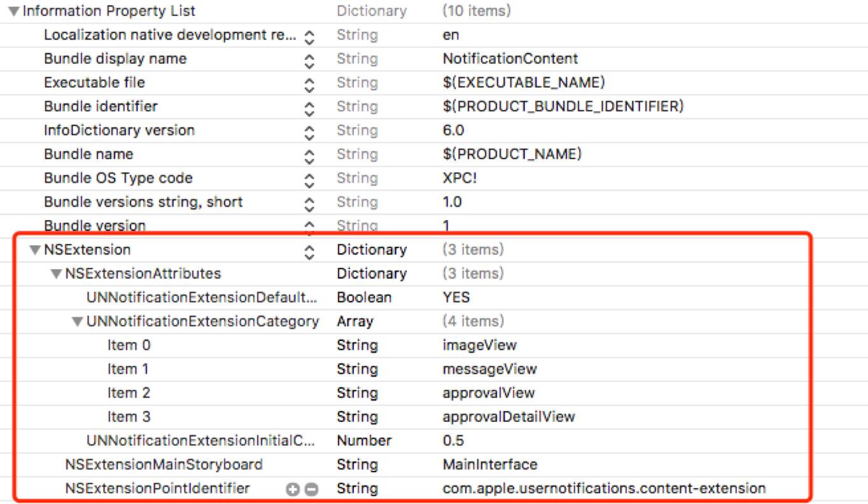Screen dimensions: 868x504
Task: Click key stepper for Bundle OS Type code
Action: (x=309, y=179)
